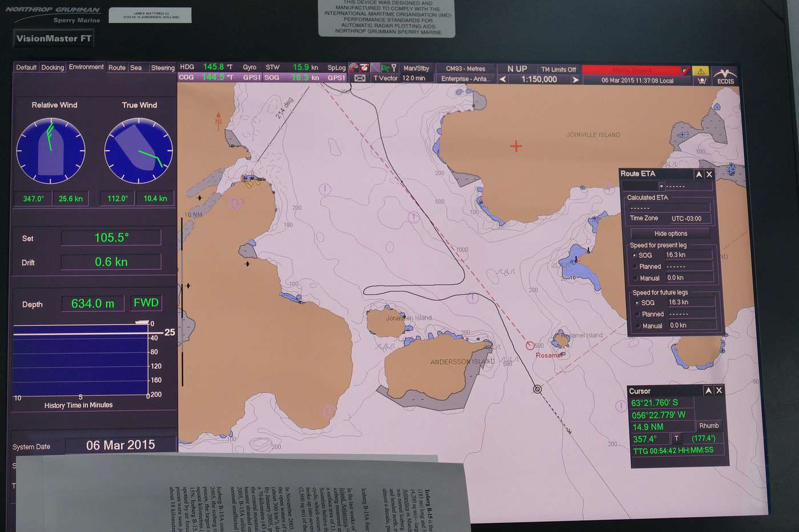Screen dimensions: 799x532
Task: Select the Environment tab
Action: click(86, 67)
